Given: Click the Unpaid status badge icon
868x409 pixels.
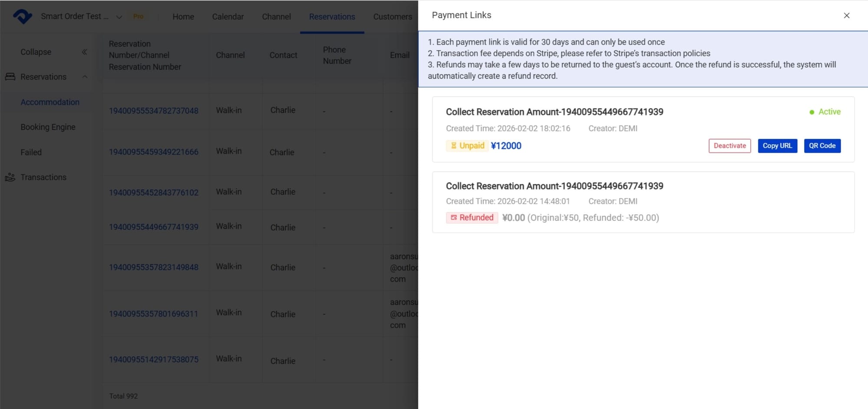Looking at the screenshot, I should pyautogui.click(x=454, y=145).
